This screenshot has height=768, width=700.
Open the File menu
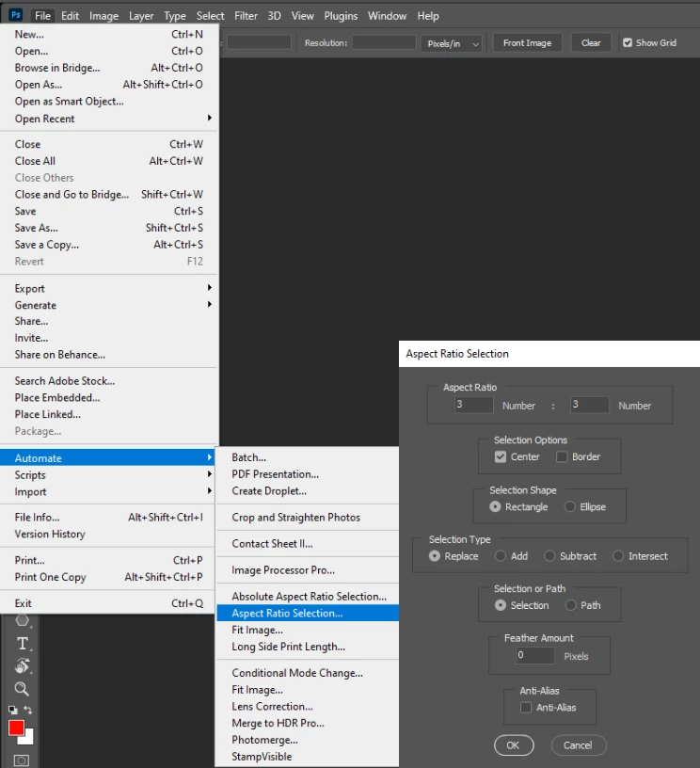click(42, 16)
